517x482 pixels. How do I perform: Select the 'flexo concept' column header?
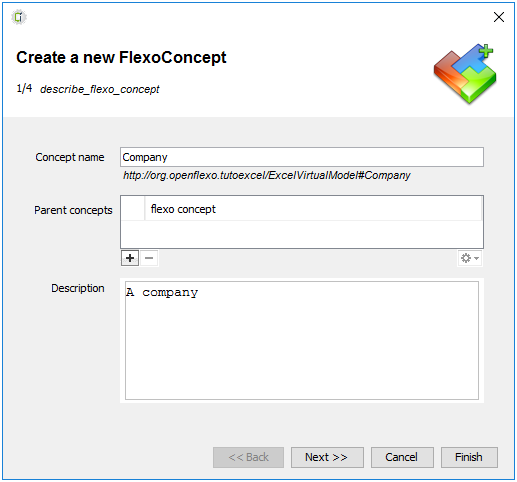(313, 209)
